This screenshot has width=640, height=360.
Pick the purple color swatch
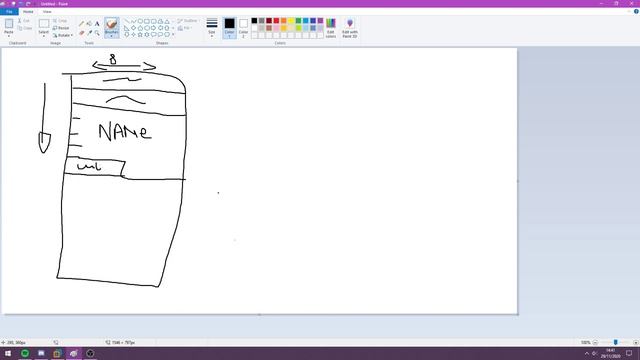320,20
